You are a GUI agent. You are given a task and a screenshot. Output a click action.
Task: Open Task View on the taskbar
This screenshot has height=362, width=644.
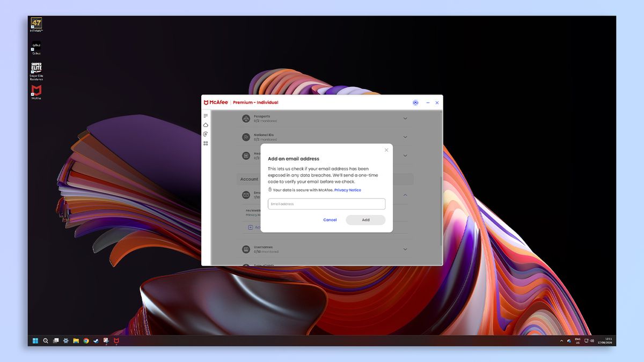coord(56,341)
